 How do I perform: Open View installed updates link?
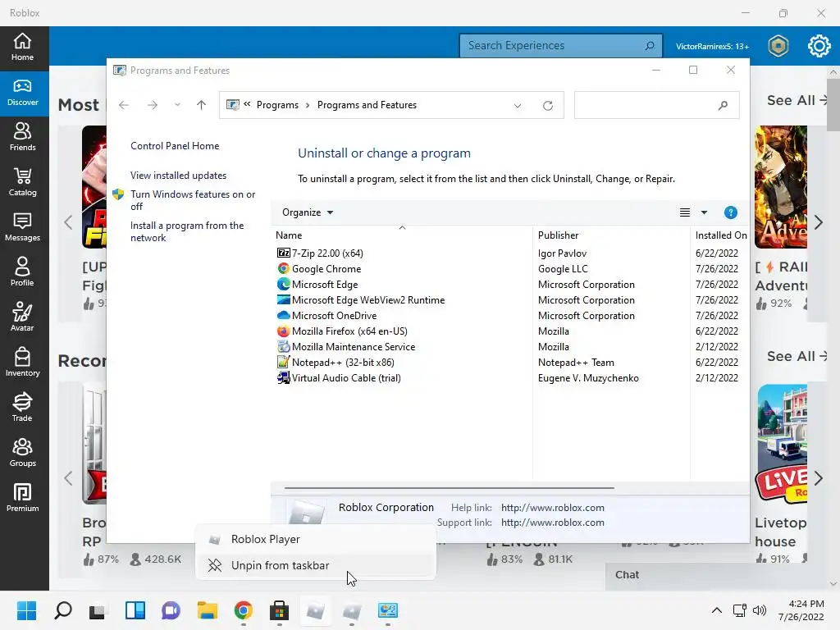(x=178, y=176)
